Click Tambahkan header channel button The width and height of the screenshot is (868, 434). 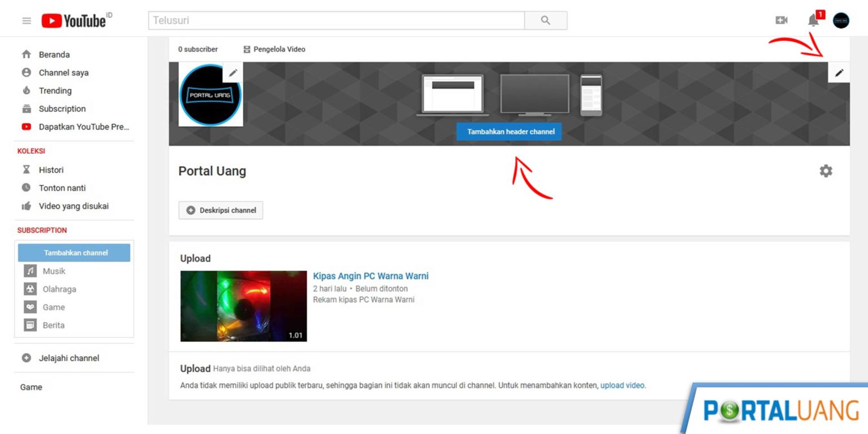509,132
